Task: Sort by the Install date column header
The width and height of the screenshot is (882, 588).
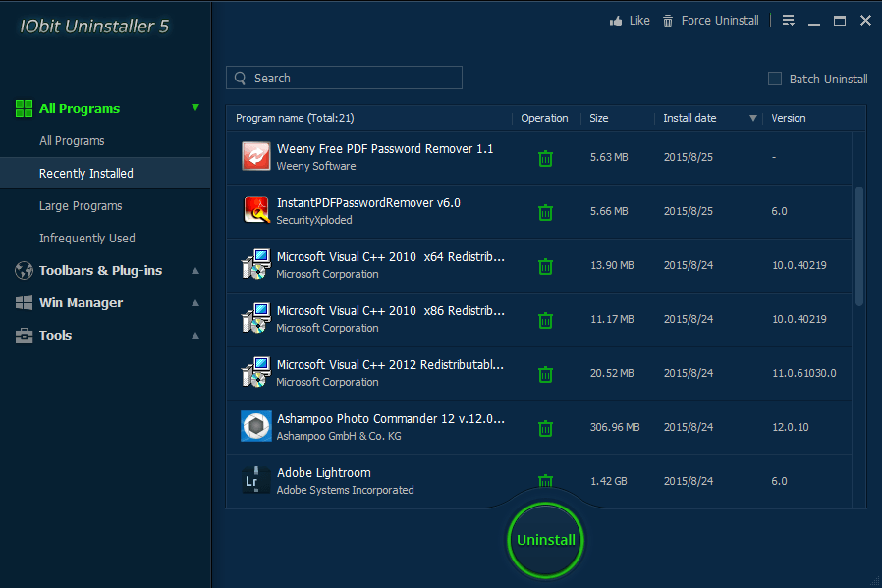Action: pos(689,118)
